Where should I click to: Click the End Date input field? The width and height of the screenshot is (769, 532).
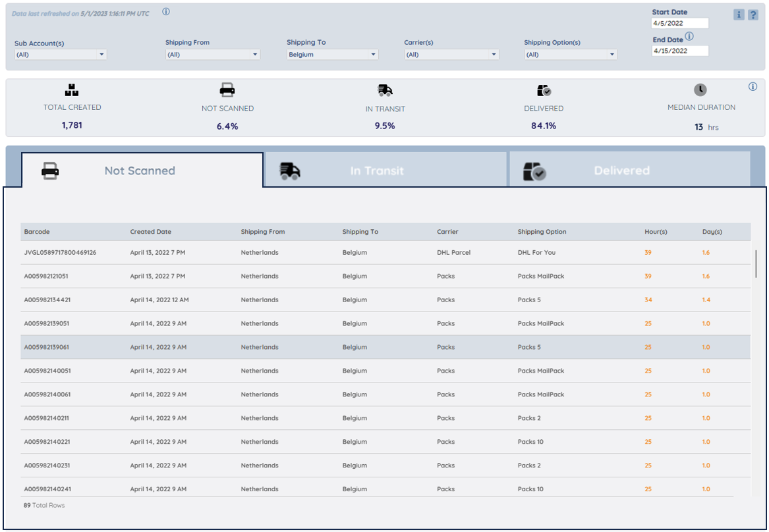680,51
